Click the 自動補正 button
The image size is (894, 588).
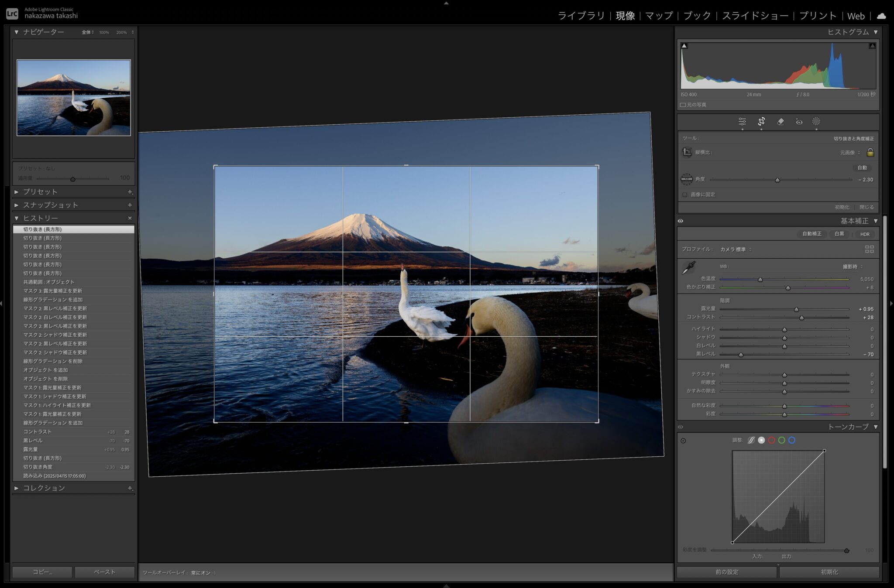click(811, 234)
